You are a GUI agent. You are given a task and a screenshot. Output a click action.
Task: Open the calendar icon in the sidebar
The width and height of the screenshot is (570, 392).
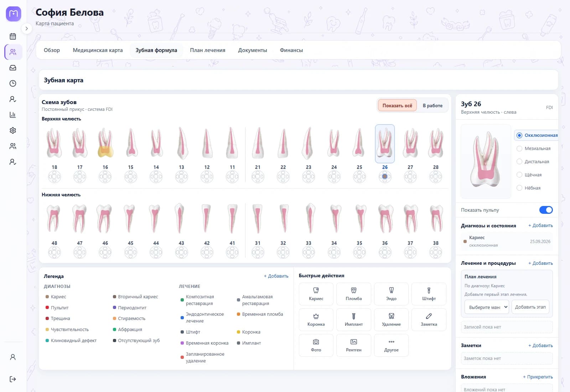tap(13, 36)
